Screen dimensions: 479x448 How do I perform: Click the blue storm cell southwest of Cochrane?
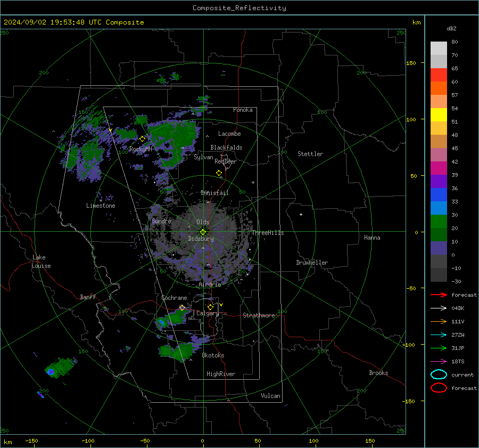162,322
